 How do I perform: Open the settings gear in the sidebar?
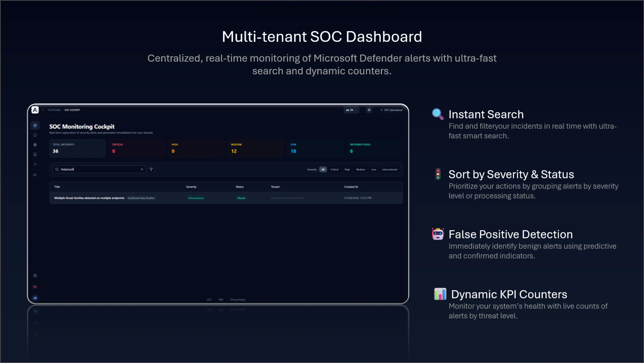35,276
